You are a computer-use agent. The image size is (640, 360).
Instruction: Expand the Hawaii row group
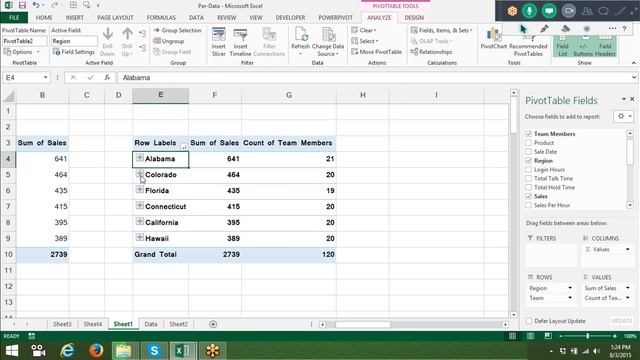140,237
